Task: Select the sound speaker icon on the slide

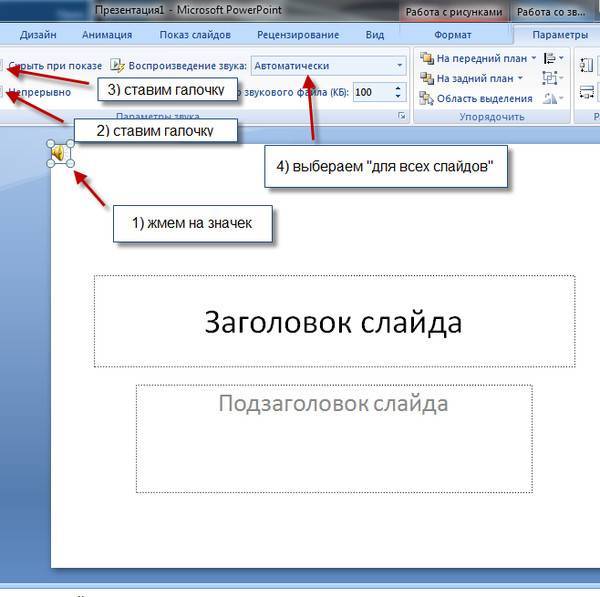Action: tap(60, 153)
